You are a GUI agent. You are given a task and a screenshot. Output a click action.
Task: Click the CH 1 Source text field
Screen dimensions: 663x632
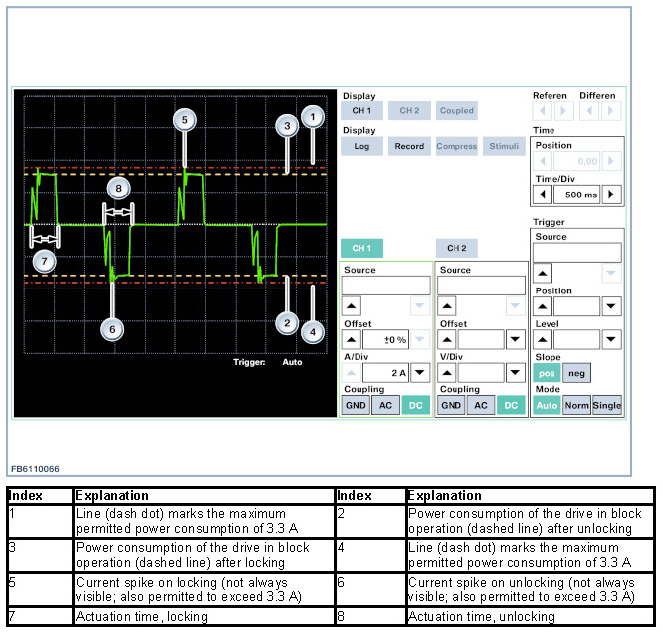click(385, 285)
